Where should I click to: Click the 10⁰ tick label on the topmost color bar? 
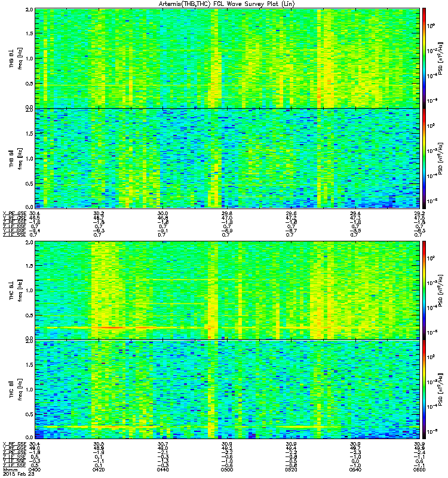click(x=430, y=26)
